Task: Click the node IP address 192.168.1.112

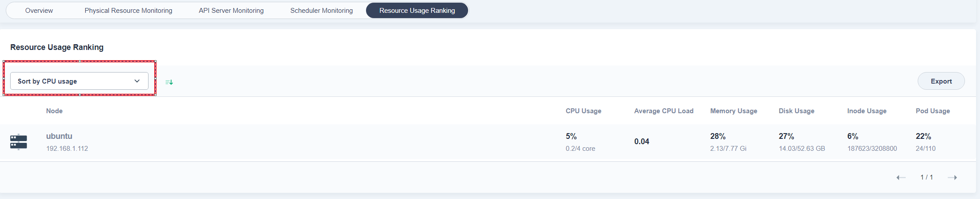Action: pos(67,149)
